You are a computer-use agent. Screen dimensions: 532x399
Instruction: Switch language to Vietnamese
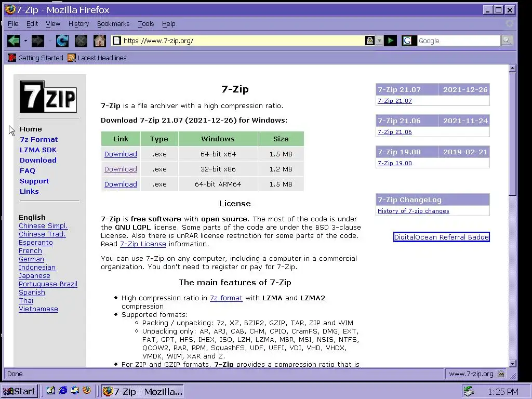[x=38, y=309]
